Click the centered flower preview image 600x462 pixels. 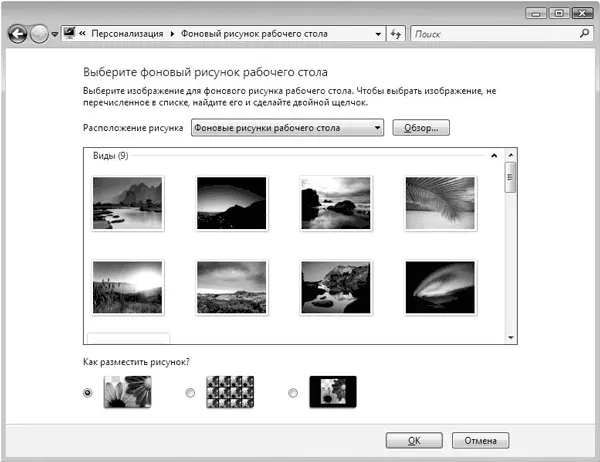333,392
